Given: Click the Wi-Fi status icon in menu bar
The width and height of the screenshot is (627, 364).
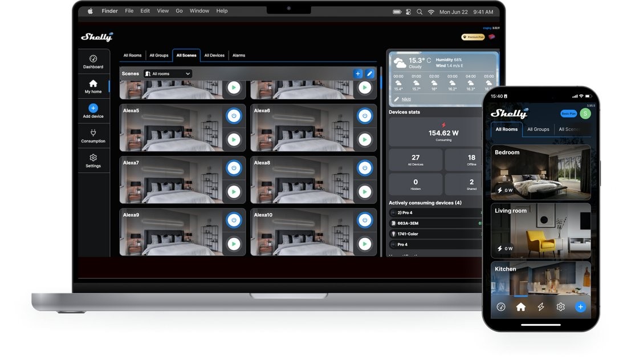Looking at the screenshot, I should (x=431, y=12).
